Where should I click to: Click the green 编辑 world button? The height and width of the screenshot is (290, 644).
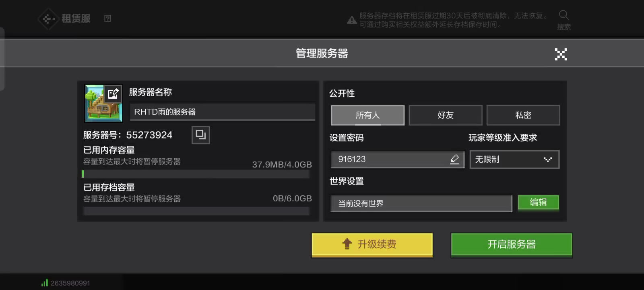(x=538, y=203)
